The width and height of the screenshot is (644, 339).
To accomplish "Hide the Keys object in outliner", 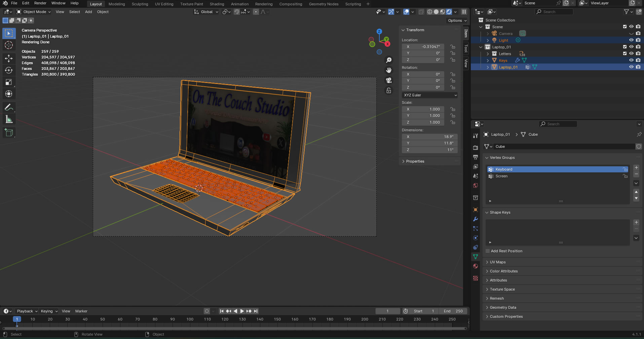I will tap(631, 60).
